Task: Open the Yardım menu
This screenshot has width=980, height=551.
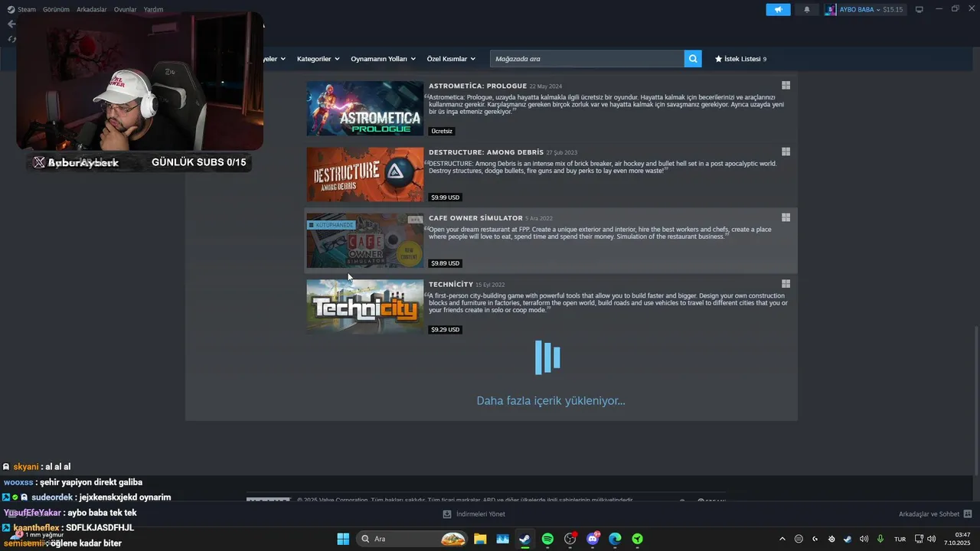Action: click(x=153, y=10)
